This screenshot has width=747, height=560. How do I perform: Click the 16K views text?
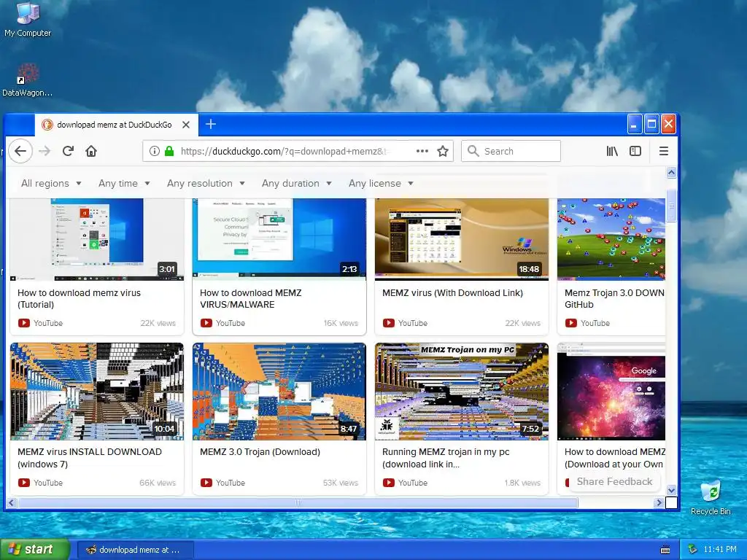coord(341,323)
